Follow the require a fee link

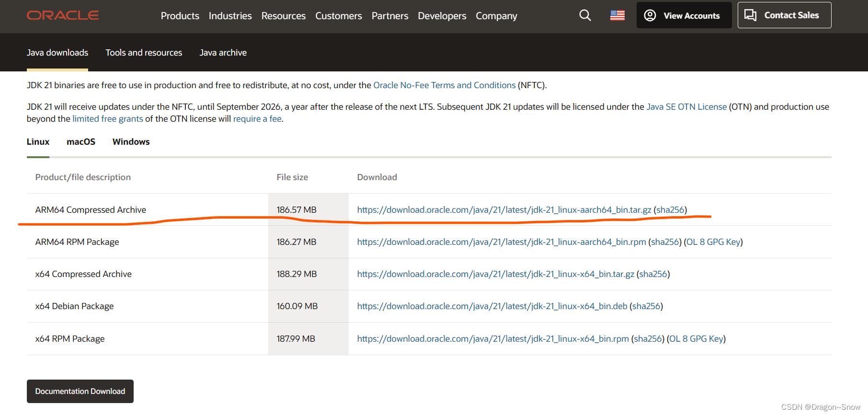(257, 119)
